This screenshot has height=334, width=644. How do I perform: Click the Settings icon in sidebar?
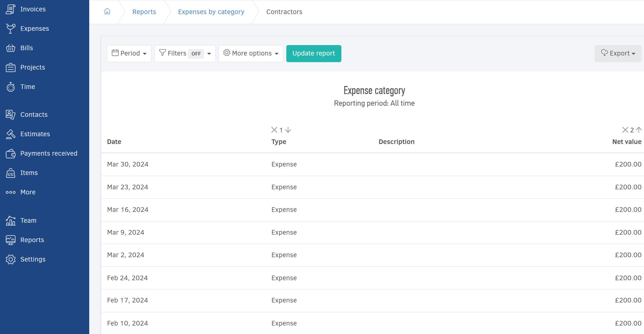pyautogui.click(x=10, y=259)
